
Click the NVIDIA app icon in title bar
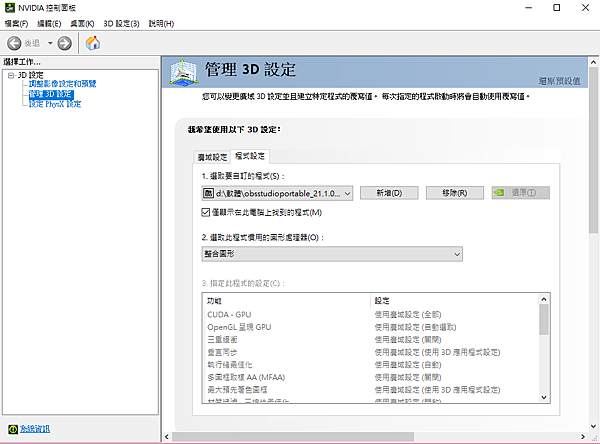[x=10, y=8]
